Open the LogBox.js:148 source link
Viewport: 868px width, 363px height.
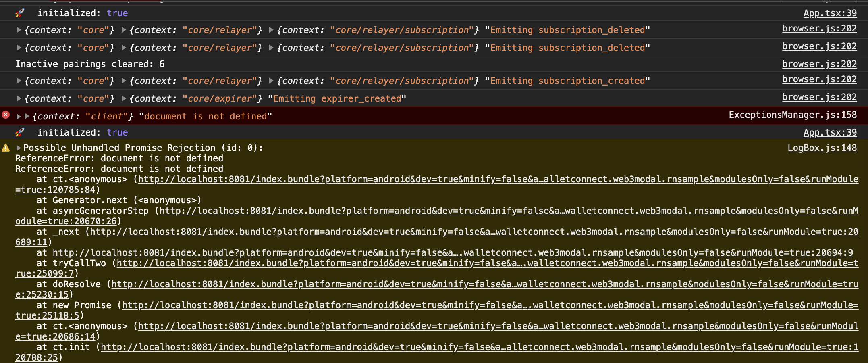(x=822, y=148)
